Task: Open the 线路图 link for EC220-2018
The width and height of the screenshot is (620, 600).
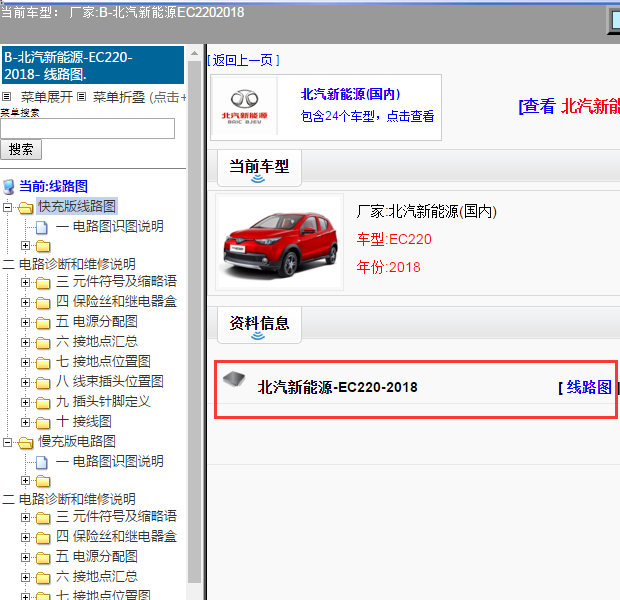Action: (x=589, y=387)
